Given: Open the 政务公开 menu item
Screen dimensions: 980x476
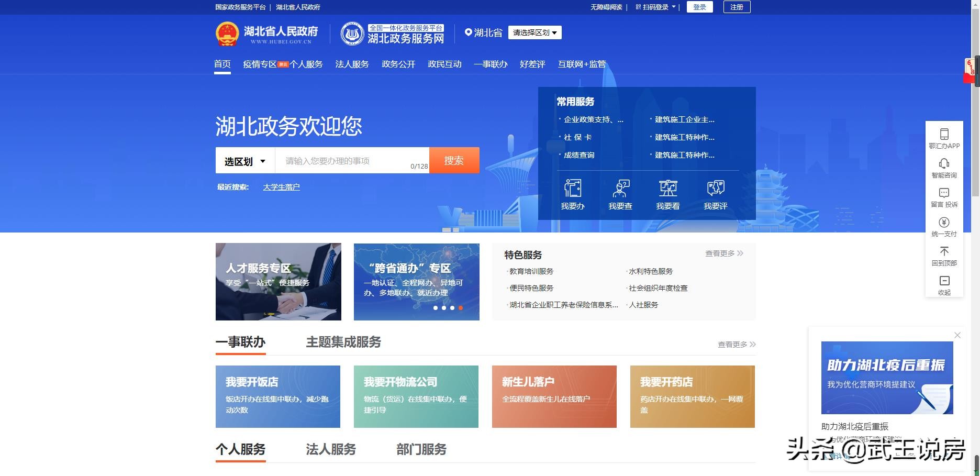Looking at the screenshot, I should tap(398, 64).
